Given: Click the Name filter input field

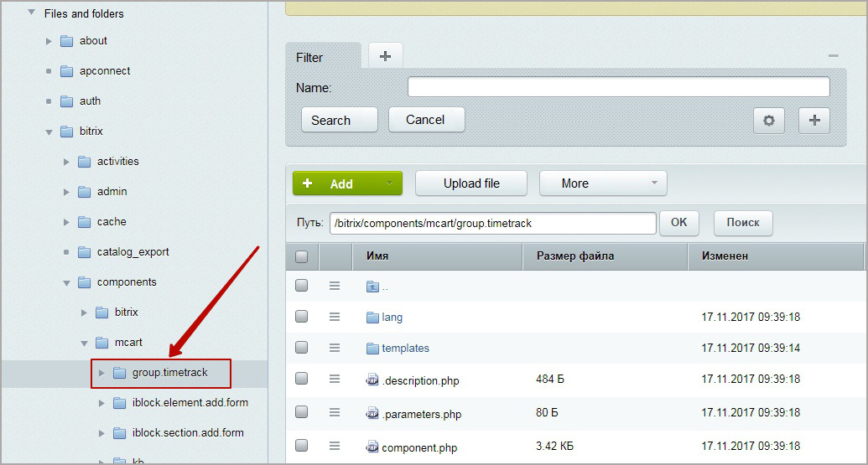Looking at the screenshot, I should 619,87.
